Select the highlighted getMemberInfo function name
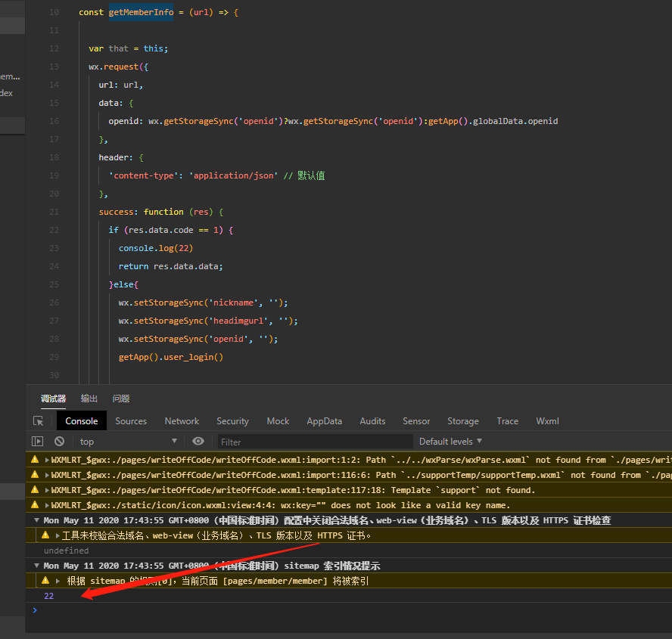The width and height of the screenshot is (672, 639). point(141,12)
